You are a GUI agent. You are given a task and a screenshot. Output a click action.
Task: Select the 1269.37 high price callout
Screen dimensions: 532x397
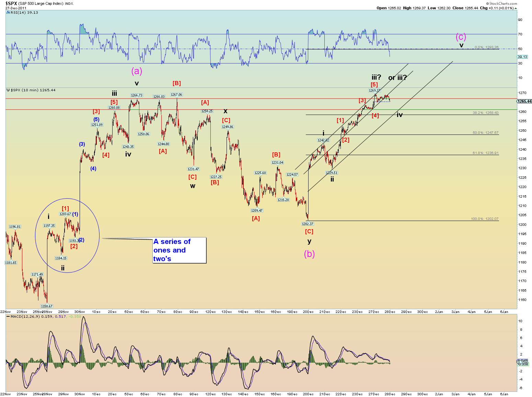pos(374,91)
